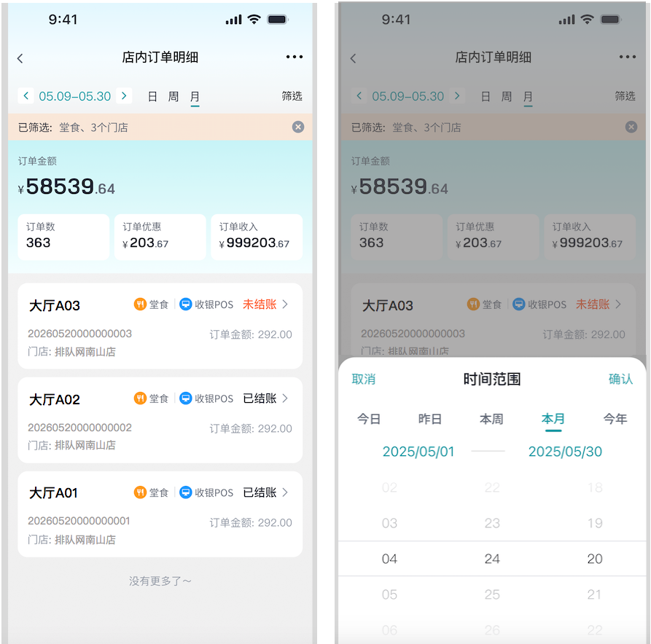Tap back arrow on dimmed right screen
The image size is (651, 644).
pos(353,58)
